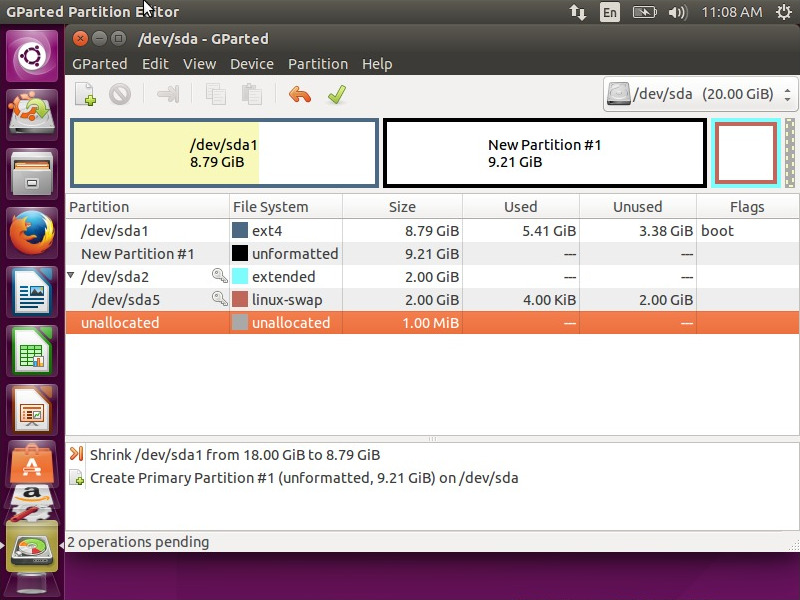Select the swap block in disk map

(x=746, y=153)
